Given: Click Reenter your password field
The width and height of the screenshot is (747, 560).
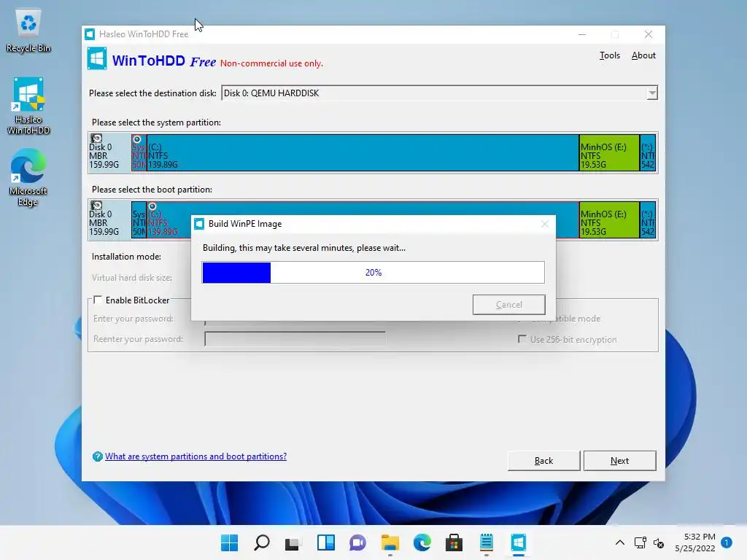Looking at the screenshot, I should [295, 338].
